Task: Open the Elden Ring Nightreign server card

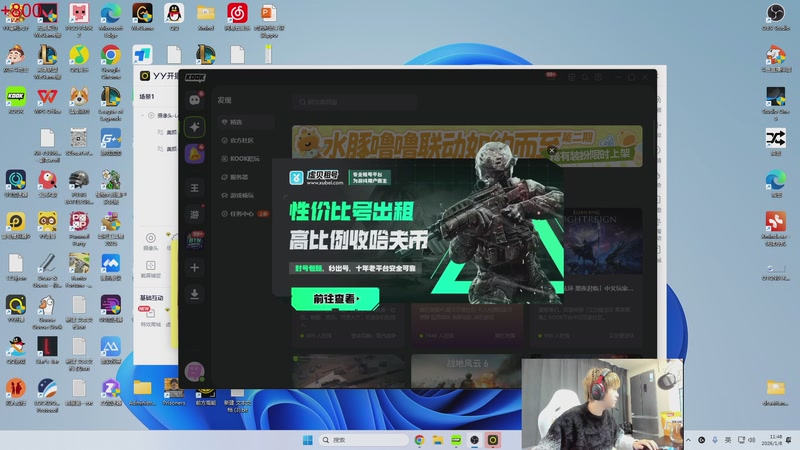Action: (x=603, y=251)
